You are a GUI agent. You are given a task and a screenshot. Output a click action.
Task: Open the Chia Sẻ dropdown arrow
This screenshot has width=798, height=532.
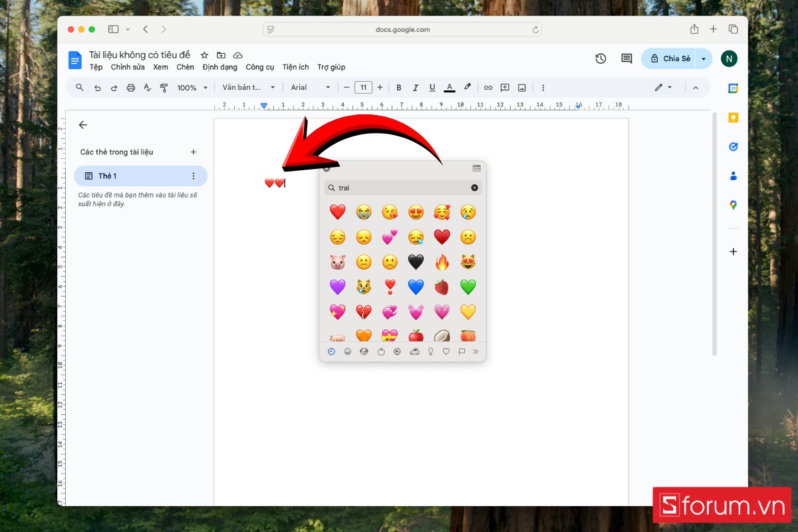702,59
